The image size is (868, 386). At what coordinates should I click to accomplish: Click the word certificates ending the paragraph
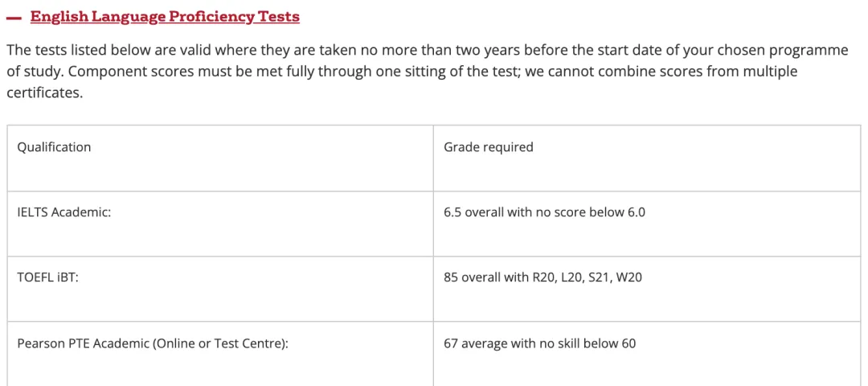click(x=44, y=93)
